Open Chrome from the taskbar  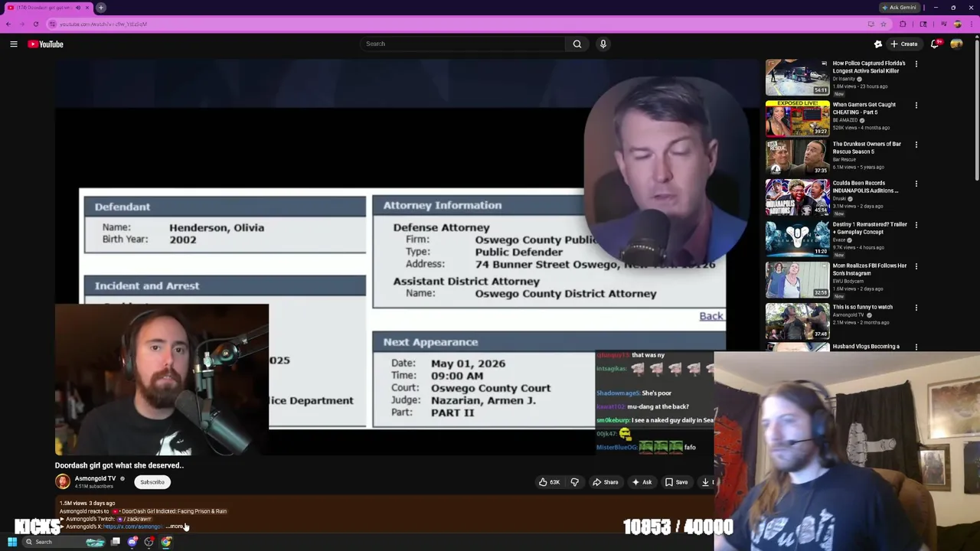166,543
